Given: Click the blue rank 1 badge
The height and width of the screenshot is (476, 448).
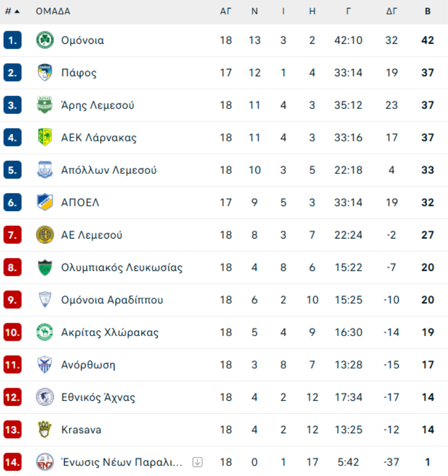Looking at the screenshot, I should tap(12, 40).
